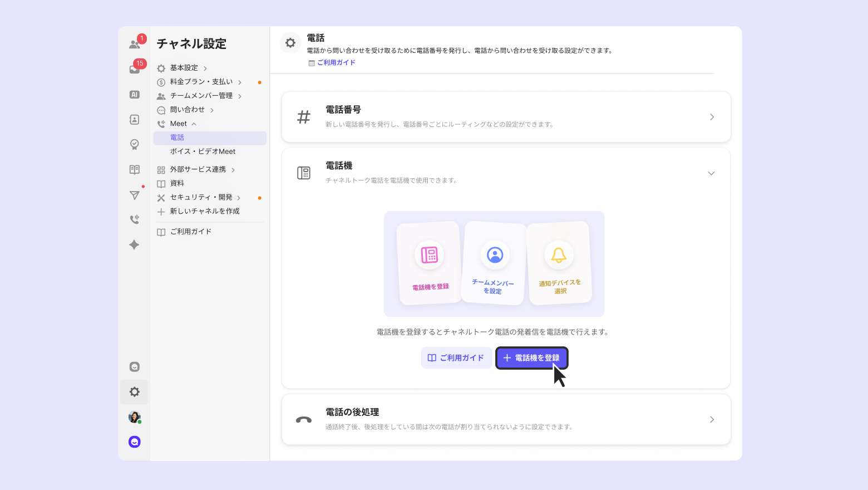Screen dimensions: 868x490
Task: Click the purple Channel Talk logo icon
Action: pos(135,442)
